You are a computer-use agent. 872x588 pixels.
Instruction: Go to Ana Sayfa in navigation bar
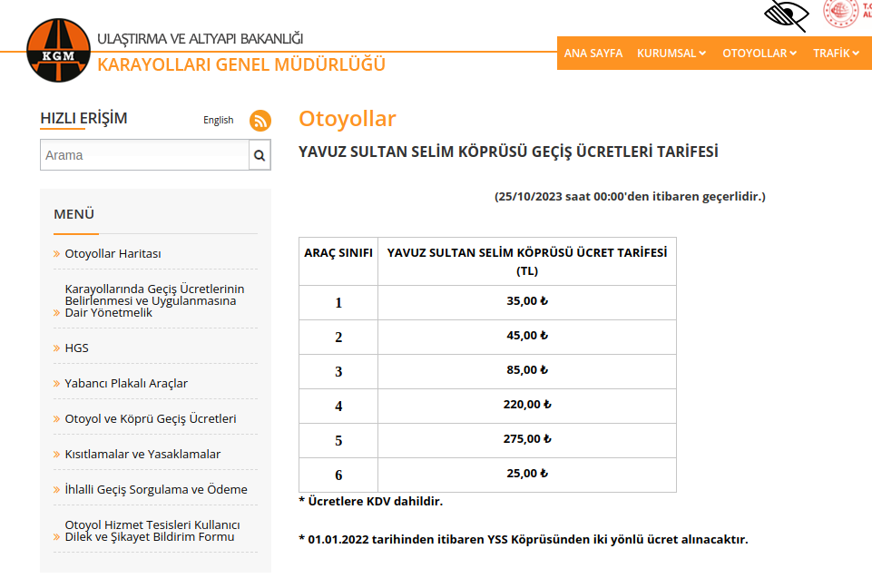pyautogui.click(x=593, y=54)
